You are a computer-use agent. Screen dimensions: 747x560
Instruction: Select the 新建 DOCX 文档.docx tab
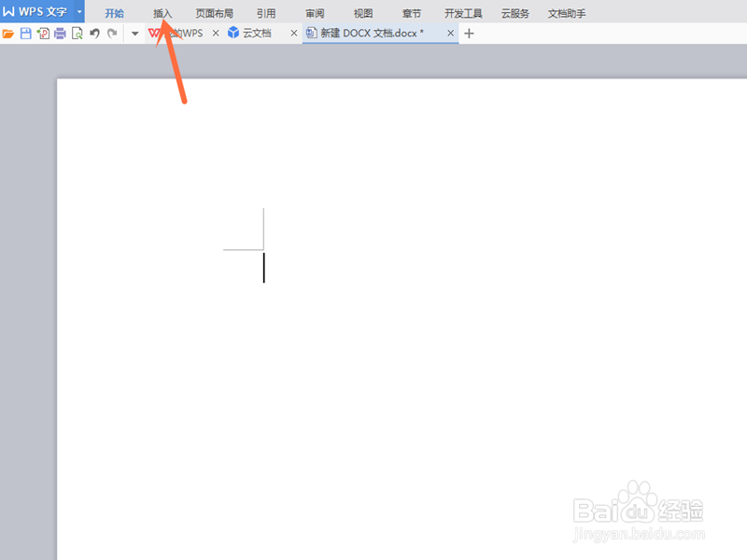[x=372, y=34]
